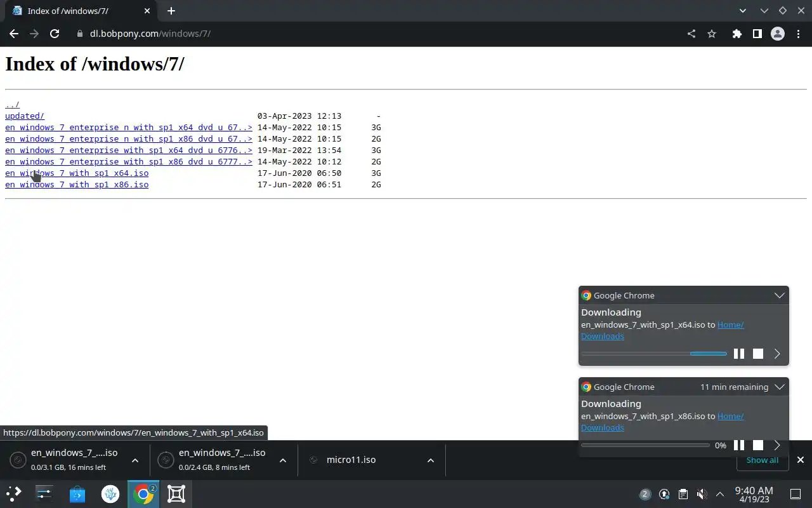Viewport: 812px width, 508px height.
Task: Close the Index of /windows/7/ tab
Action: pyautogui.click(x=147, y=11)
